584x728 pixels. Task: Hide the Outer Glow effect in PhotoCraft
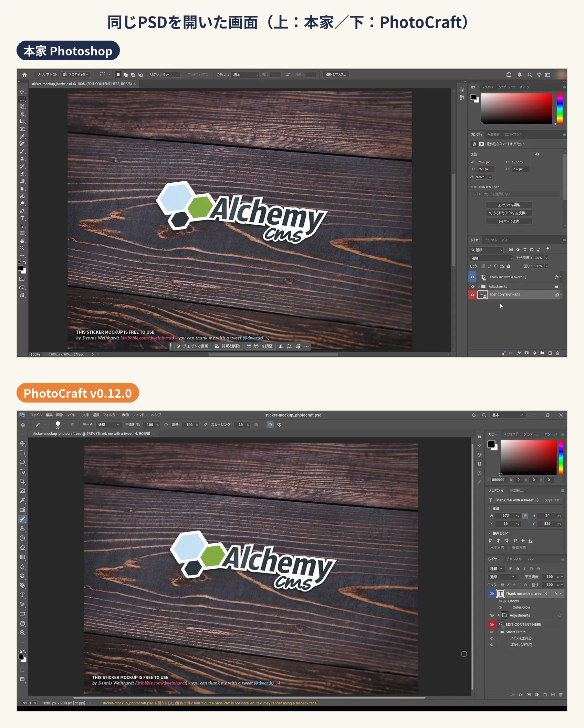pyautogui.click(x=500, y=607)
